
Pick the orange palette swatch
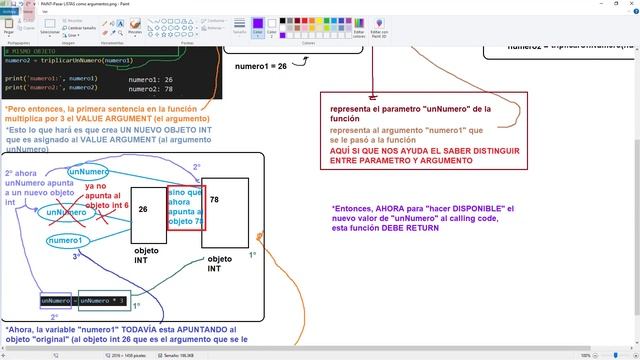(x=312, y=20)
